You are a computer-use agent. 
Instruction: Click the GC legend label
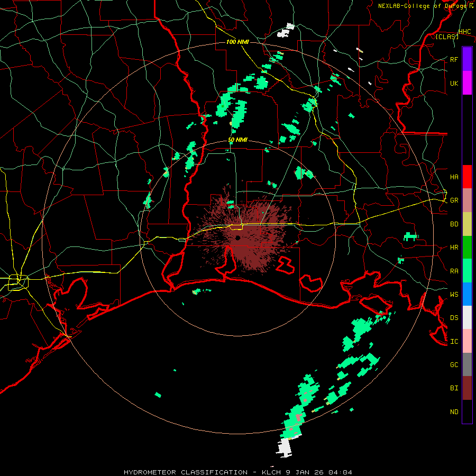(x=454, y=365)
